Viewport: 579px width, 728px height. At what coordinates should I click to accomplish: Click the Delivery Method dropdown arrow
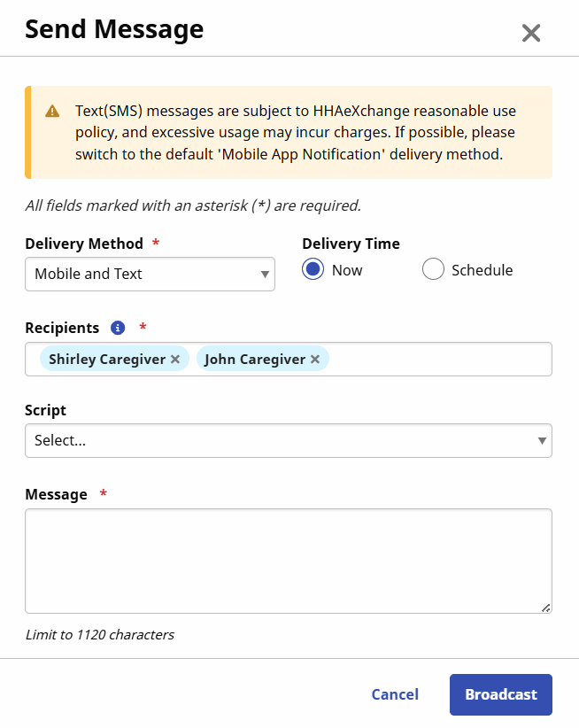click(264, 275)
